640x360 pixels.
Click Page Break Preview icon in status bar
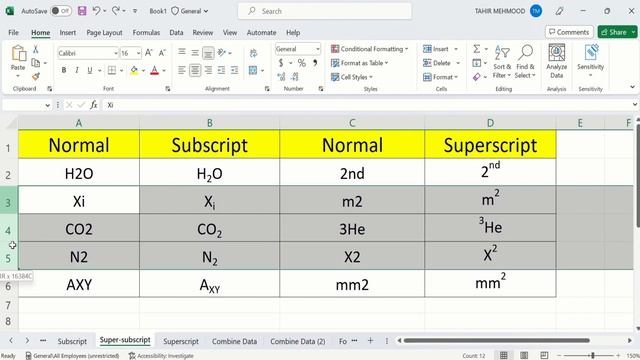coord(544,355)
